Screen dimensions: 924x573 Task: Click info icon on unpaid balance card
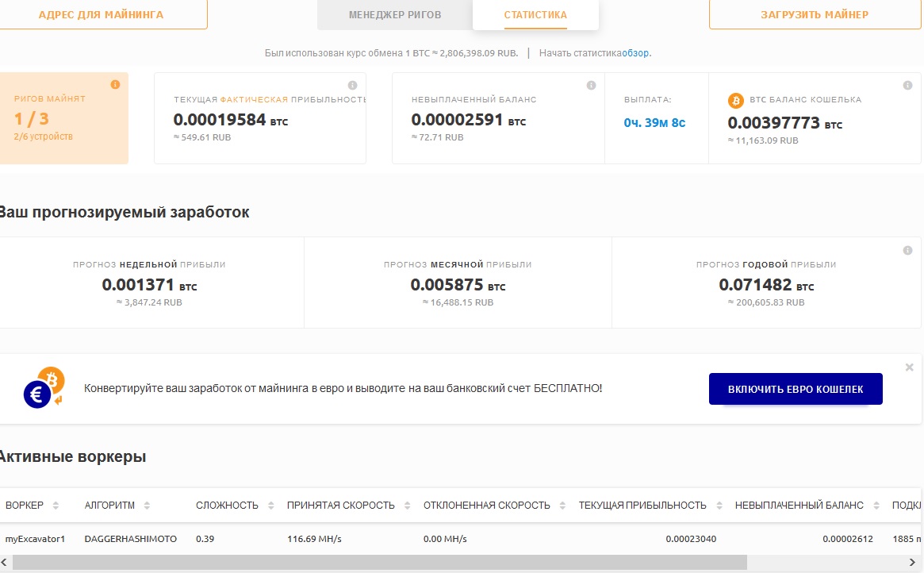coord(591,86)
